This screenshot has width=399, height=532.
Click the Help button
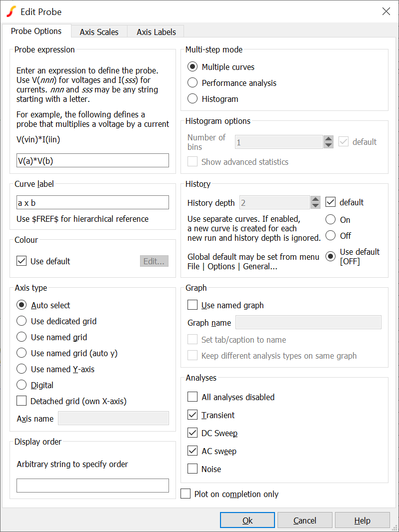pyautogui.click(x=362, y=521)
